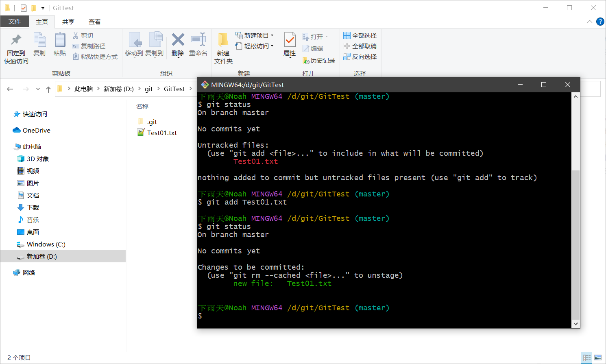Click Select none in the ribbon
This screenshot has width=606, height=364.
pos(360,46)
